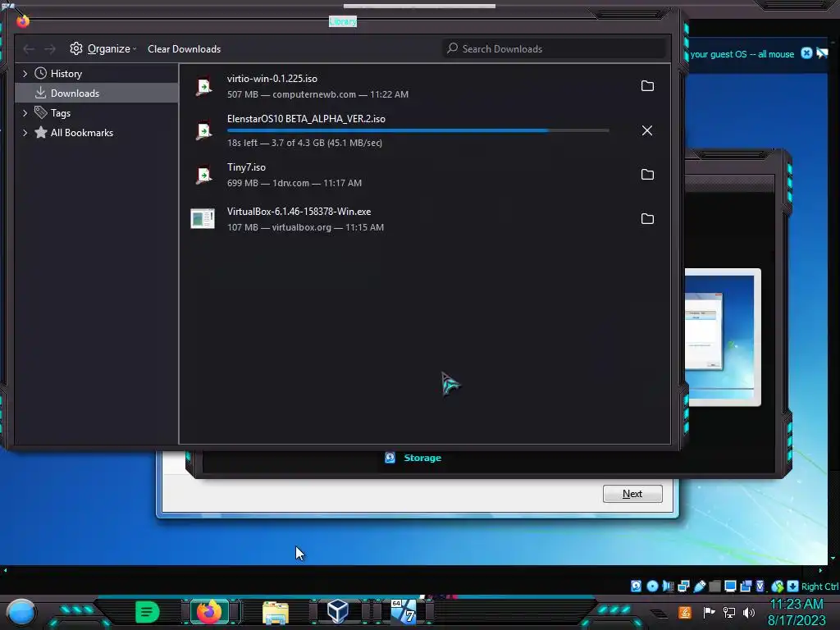Image resolution: width=840 pixels, height=630 pixels.
Task: Click the recording status icon in VM bar
Action: tap(745, 586)
